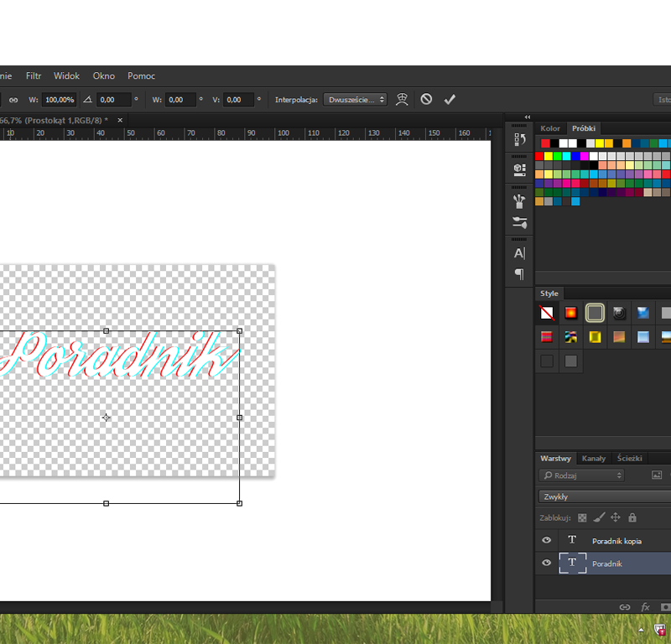Image resolution: width=671 pixels, height=644 pixels.
Task: Open the Brush settings sliders icon
Action: (x=519, y=222)
